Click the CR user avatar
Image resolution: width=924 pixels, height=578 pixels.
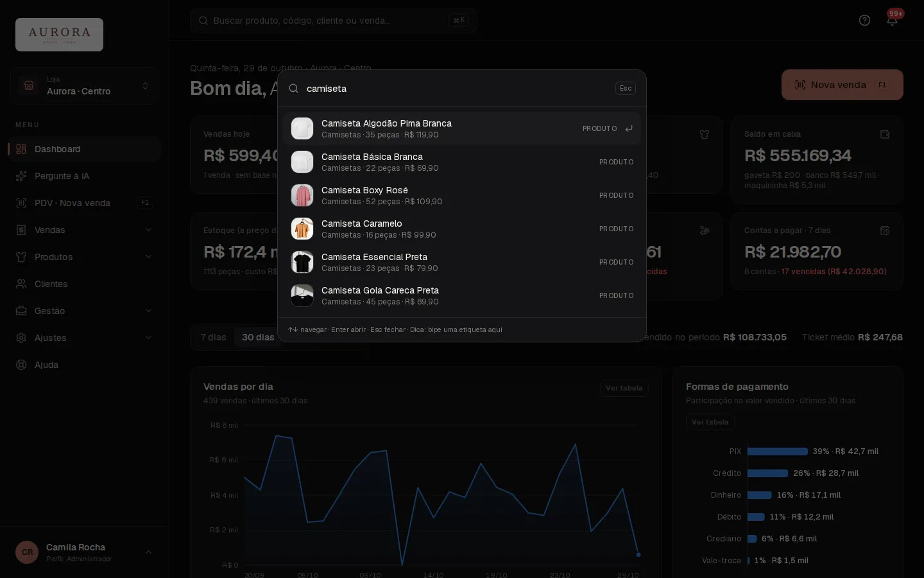(x=27, y=552)
